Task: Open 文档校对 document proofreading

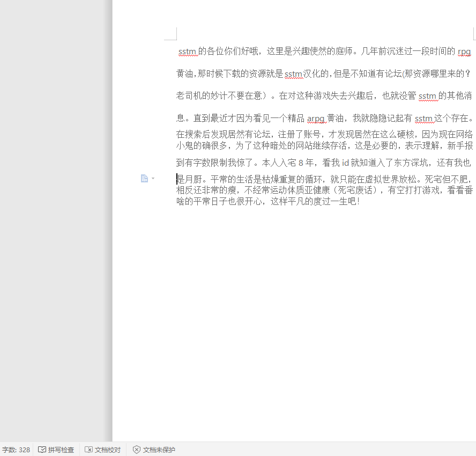Action: click(103, 450)
